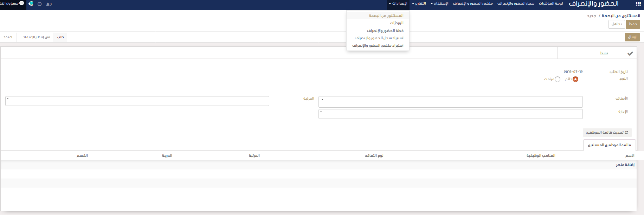Screen dimensions: 644x215
Task: Expand the المرتبة dropdown field
Action: [137, 101]
